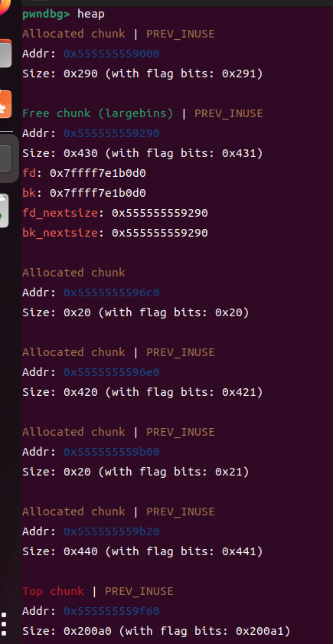This screenshot has width=333, height=644.
Task: Click the red Top chunk label
Action: pos(53,591)
